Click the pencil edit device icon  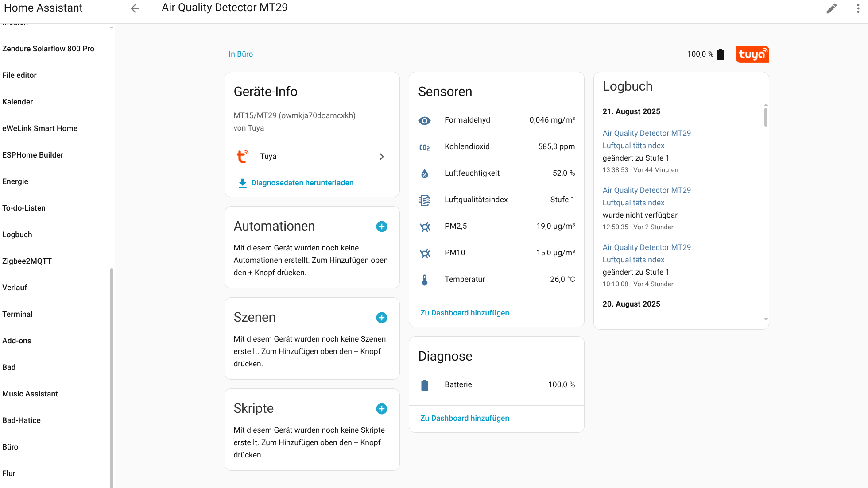click(x=831, y=8)
